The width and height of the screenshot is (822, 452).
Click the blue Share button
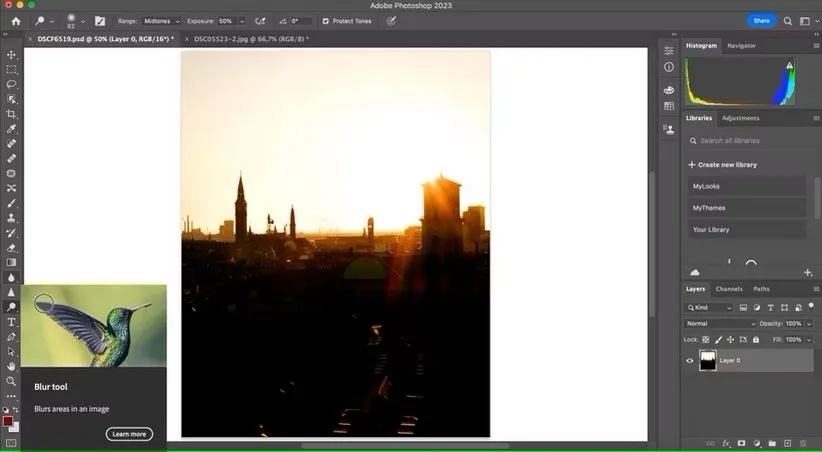(x=761, y=20)
